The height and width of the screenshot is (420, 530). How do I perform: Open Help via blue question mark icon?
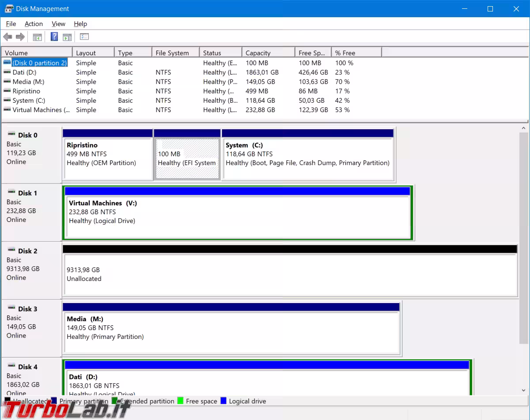point(54,37)
